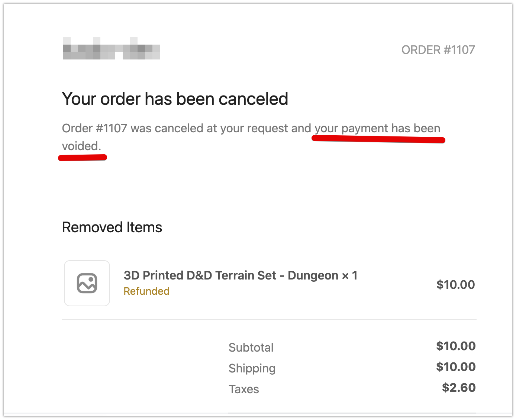The height and width of the screenshot is (420, 516).
Task: Click the pixelated store logo
Action: tap(111, 49)
